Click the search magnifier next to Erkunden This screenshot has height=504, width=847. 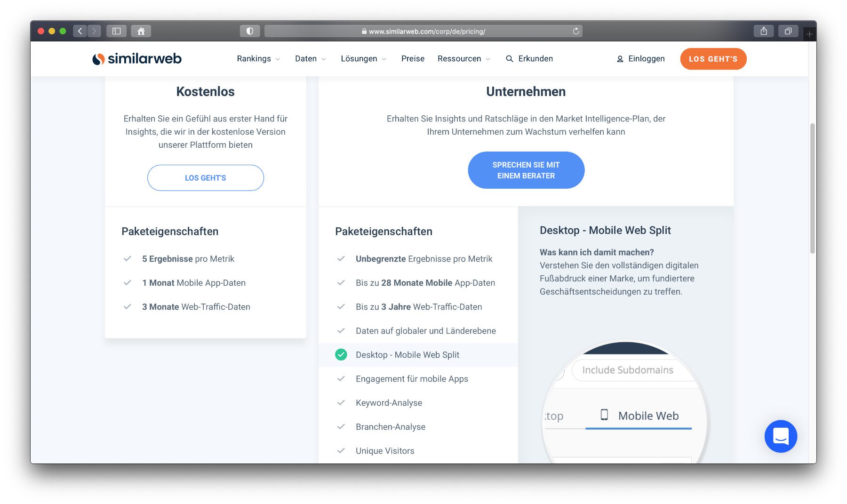[509, 59]
